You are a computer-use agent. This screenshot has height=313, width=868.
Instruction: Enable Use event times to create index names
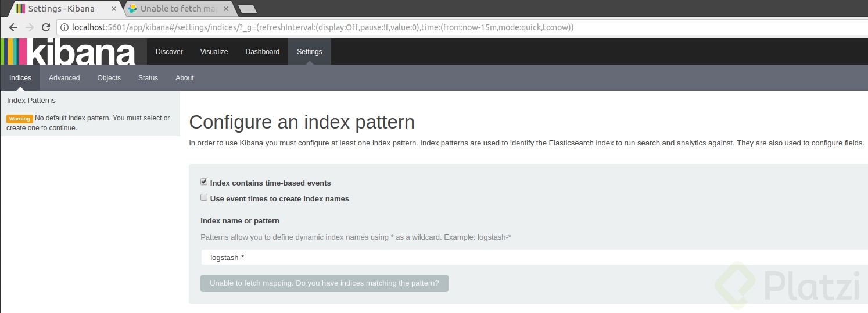click(x=204, y=198)
